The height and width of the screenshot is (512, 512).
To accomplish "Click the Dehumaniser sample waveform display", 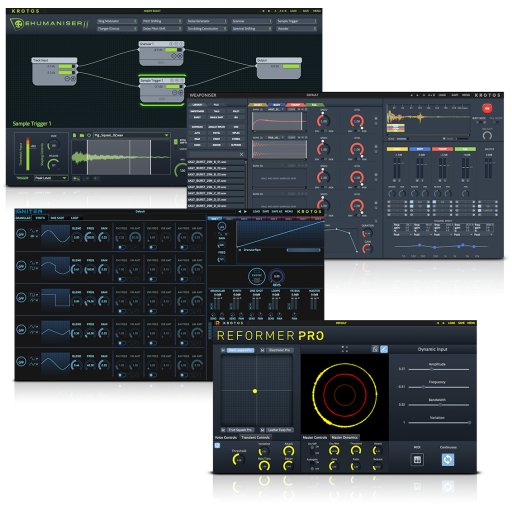I will coord(121,157).
